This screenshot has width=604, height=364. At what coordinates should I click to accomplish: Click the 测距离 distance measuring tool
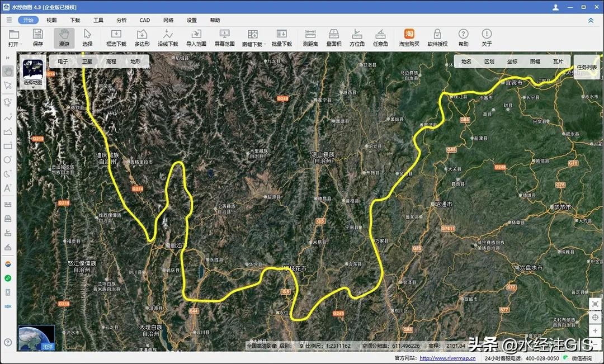[x=310, y=37]
